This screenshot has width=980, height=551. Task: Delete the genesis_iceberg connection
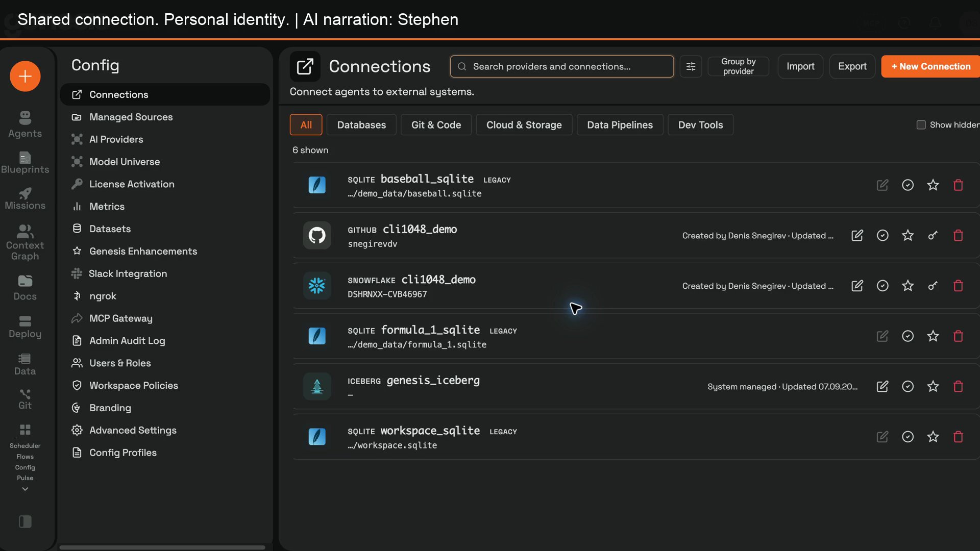point(958,386)
